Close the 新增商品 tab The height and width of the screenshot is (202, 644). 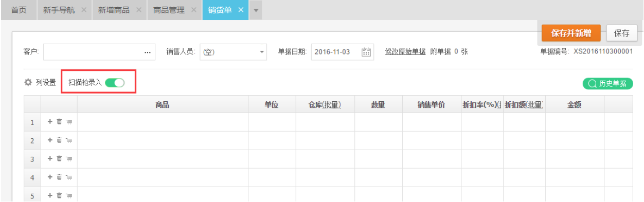[x=139, y=10]
